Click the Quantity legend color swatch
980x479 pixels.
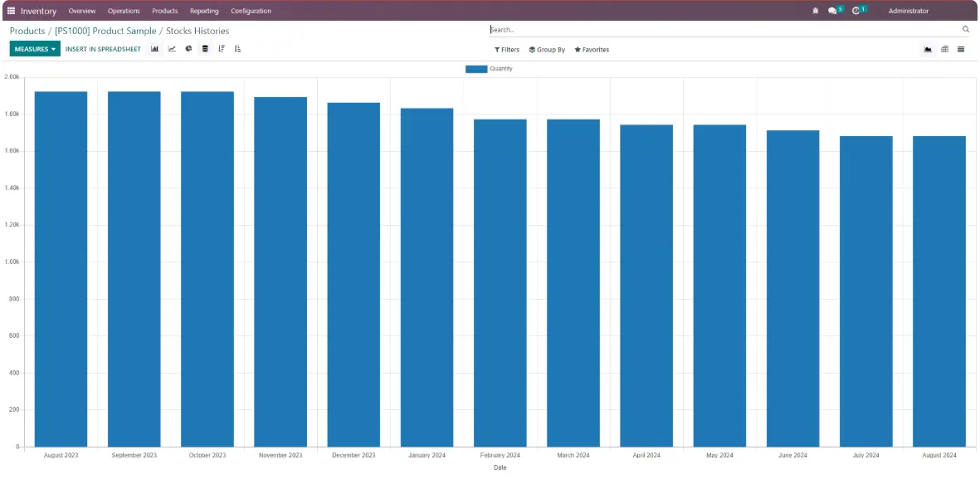(476, 69)
